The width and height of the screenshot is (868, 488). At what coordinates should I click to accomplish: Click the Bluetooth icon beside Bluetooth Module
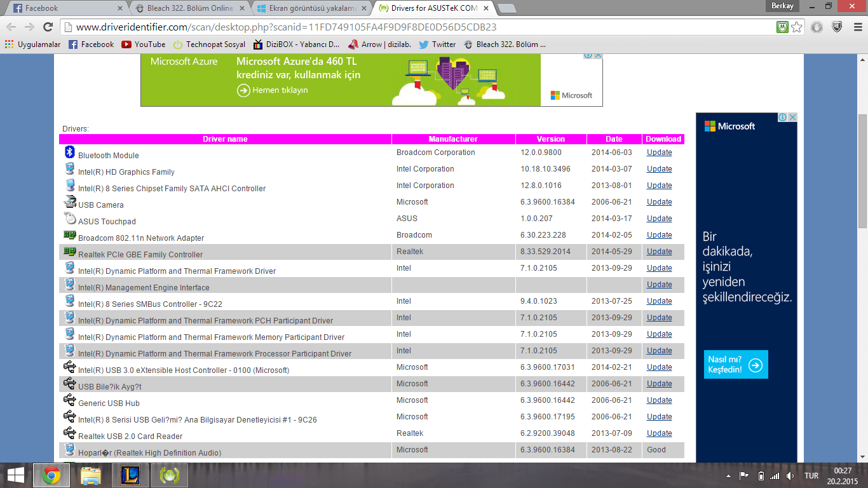point(70,152)
